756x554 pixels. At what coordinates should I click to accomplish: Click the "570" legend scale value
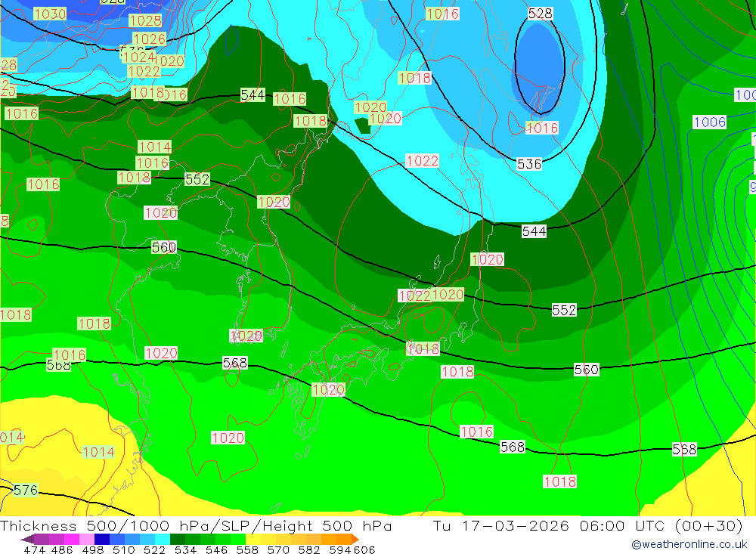tap(278, 549)
